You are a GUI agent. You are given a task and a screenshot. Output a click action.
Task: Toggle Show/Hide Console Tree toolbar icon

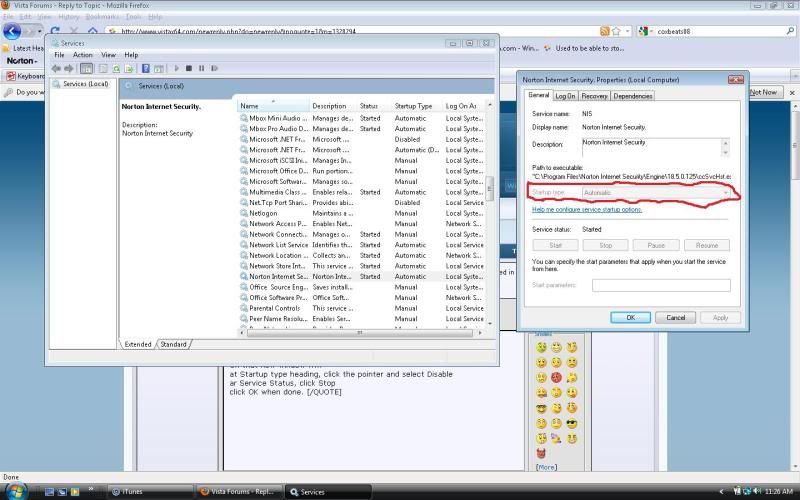tap(86, 68)
